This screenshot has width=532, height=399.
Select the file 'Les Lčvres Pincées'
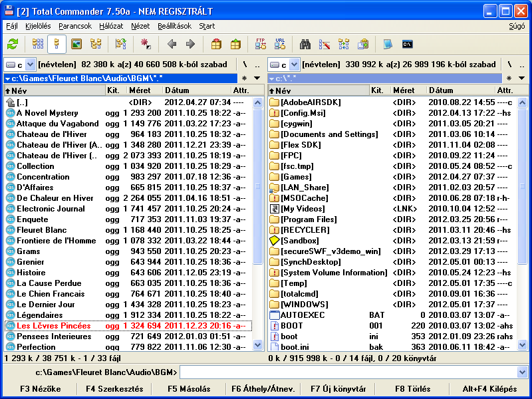(128, 326)
